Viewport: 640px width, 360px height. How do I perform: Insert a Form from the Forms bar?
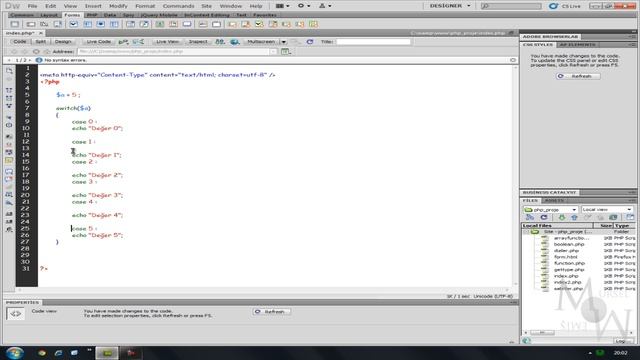coord(14,24)
